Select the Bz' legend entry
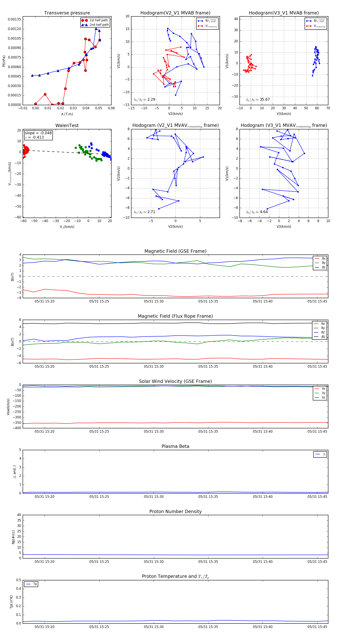 click(320, 333)
